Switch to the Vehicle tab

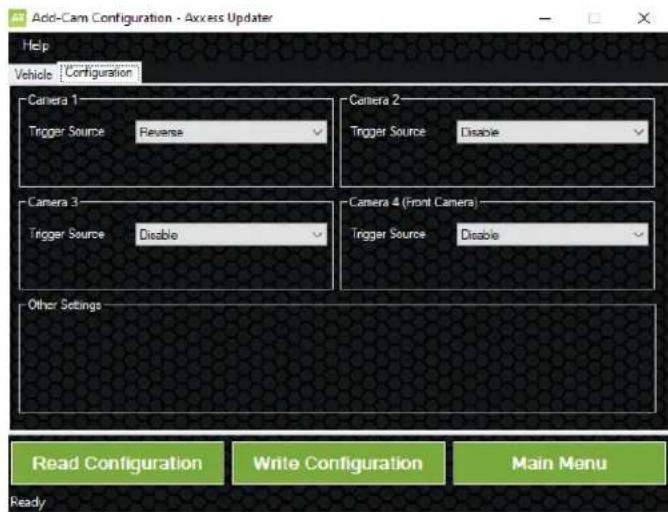pos(33,75)
